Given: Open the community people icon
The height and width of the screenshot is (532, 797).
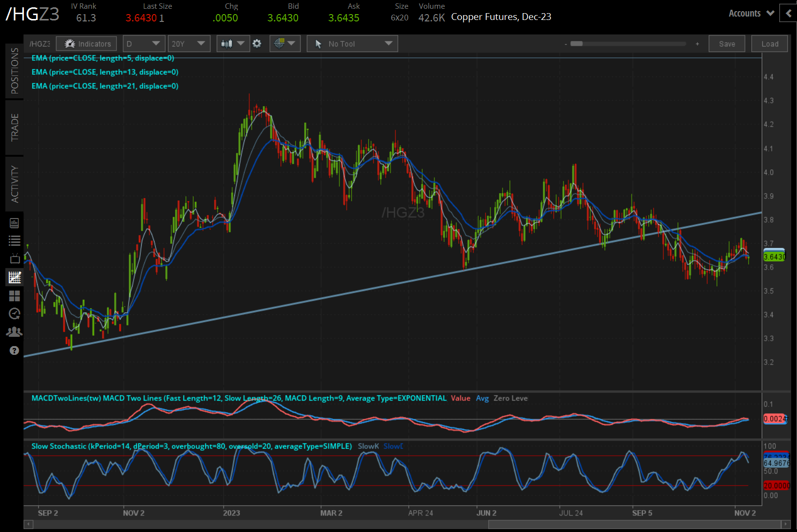Looking at the screenshot, I should (15, 332).
